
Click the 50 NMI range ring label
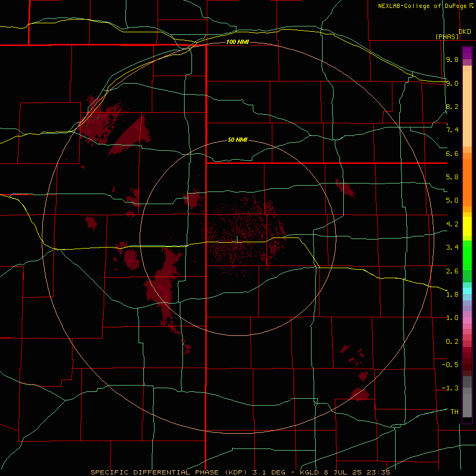click(237, 140)
